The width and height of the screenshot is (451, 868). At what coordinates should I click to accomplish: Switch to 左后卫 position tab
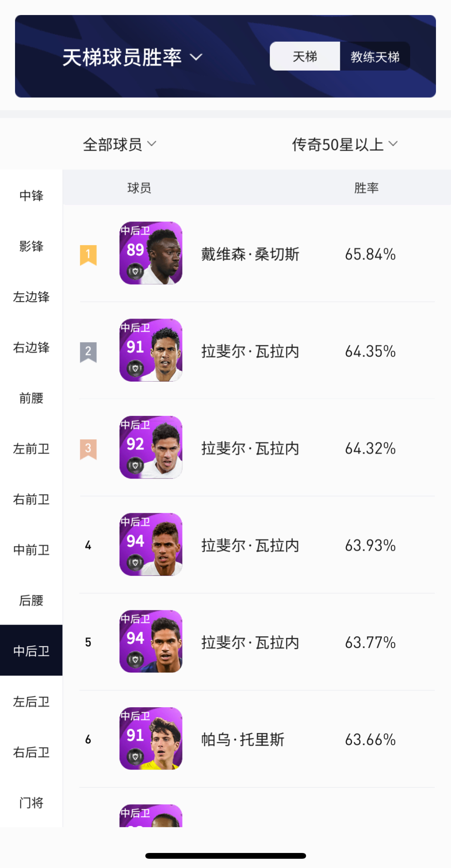coord(31,701)
